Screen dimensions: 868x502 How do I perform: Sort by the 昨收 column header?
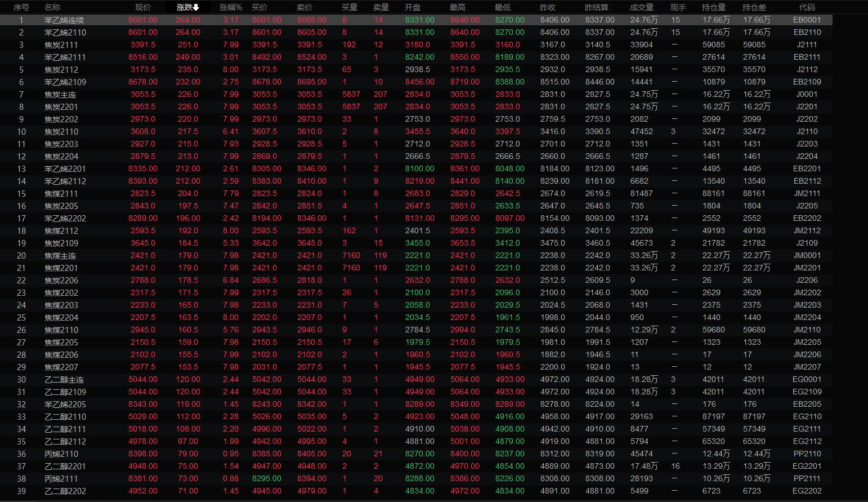548,7
